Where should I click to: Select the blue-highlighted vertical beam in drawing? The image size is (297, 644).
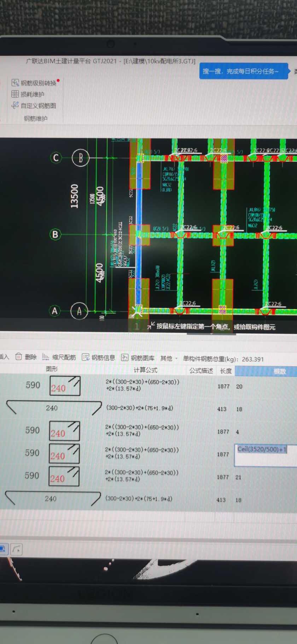(139, 233)
